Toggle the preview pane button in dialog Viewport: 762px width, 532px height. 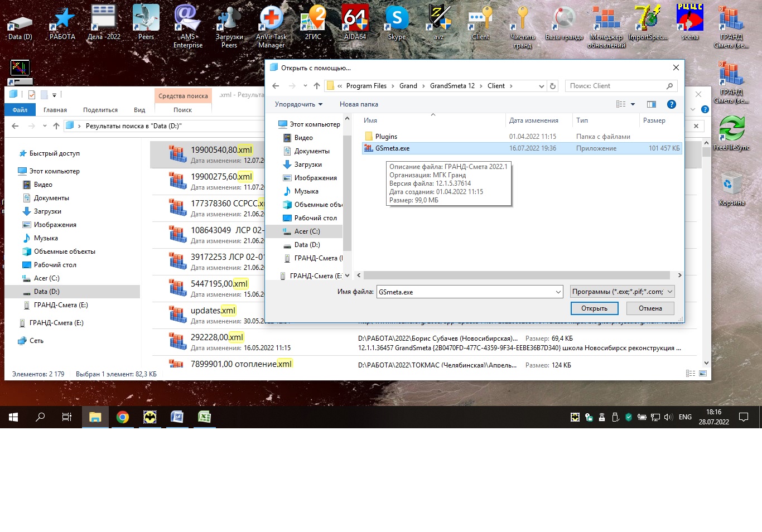click(651, 104)
